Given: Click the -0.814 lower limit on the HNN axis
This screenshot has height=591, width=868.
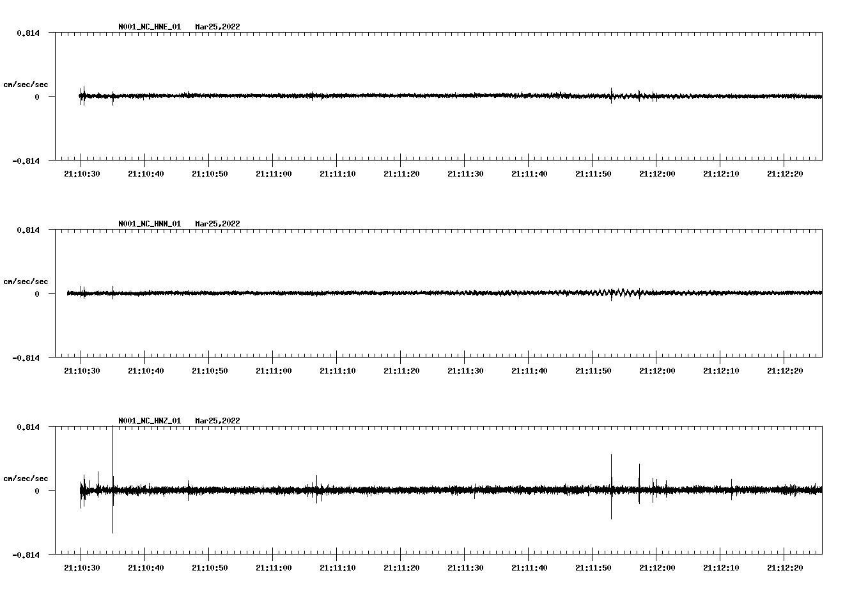Looking at the screenshot, I should click(26, 358).
